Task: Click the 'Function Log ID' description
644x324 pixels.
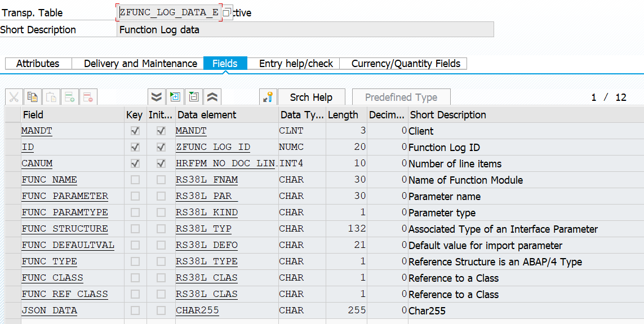Action: (x=444, y=148)
